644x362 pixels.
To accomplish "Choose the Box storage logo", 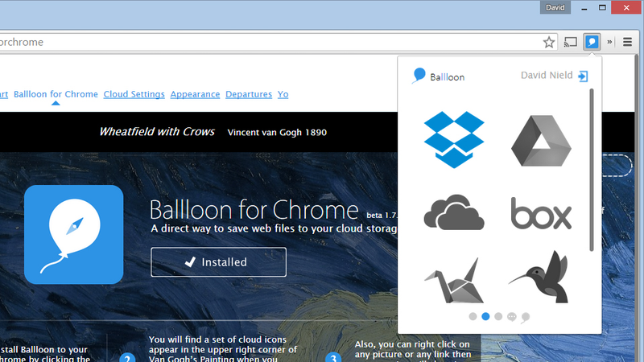I will point(541,213).
